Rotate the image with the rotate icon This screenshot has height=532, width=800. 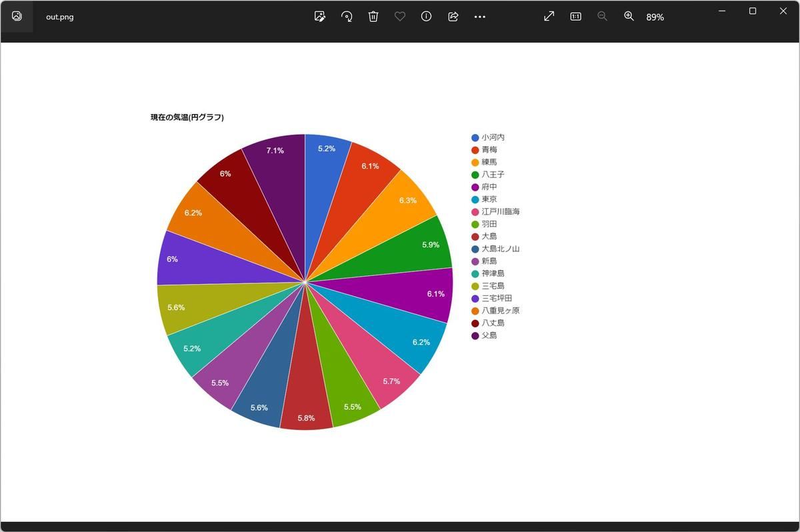pyautogui.click(x=347, y=16)
